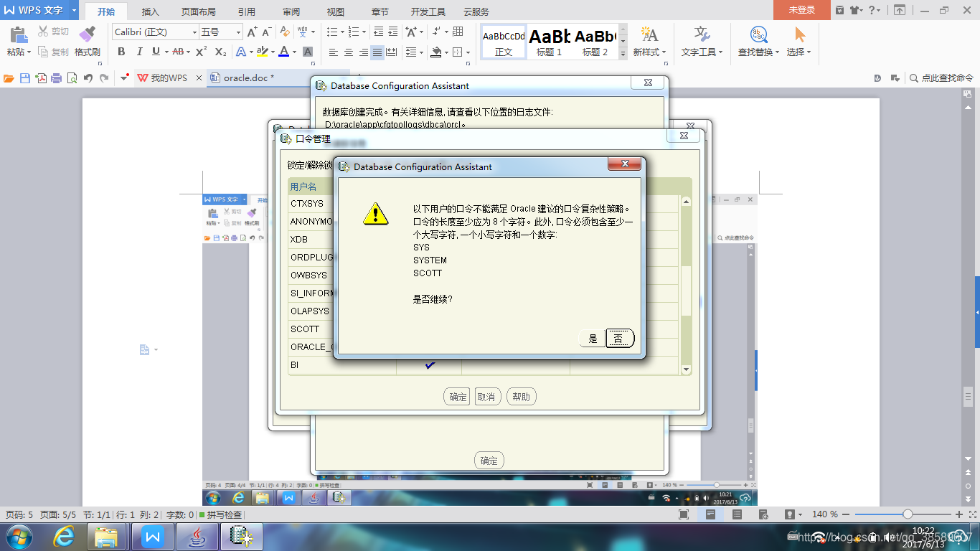980x551 pixels.
Task: Open print preview icon
Action: click(x=72, y=78)
